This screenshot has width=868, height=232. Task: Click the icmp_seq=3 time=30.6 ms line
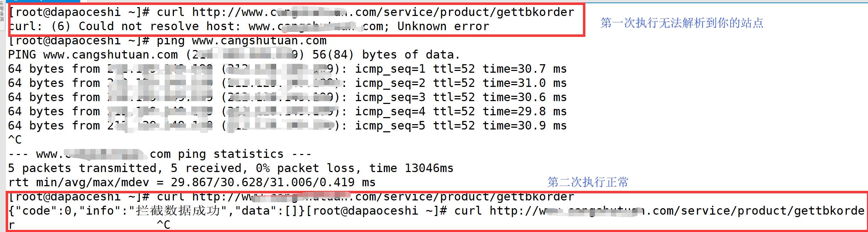click(288, 97)
